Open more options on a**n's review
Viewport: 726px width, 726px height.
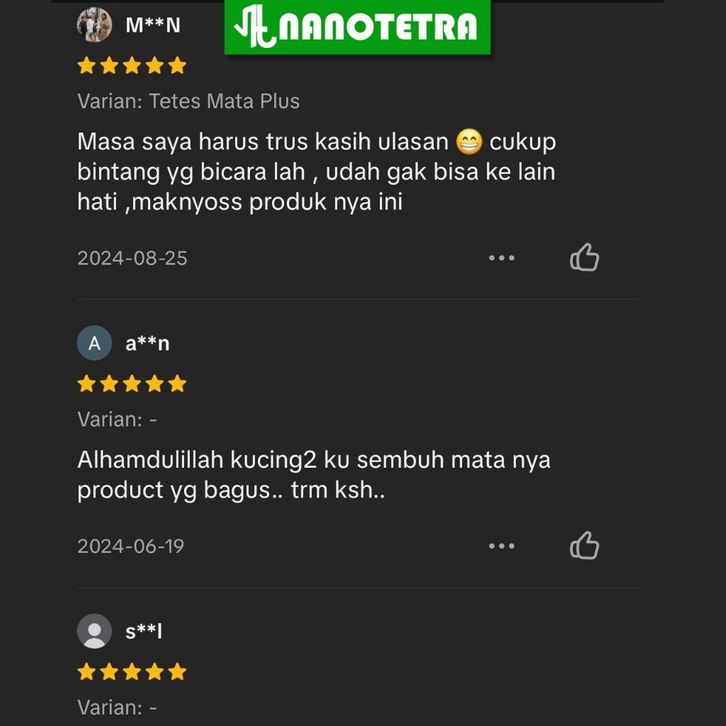click(501, 546)
